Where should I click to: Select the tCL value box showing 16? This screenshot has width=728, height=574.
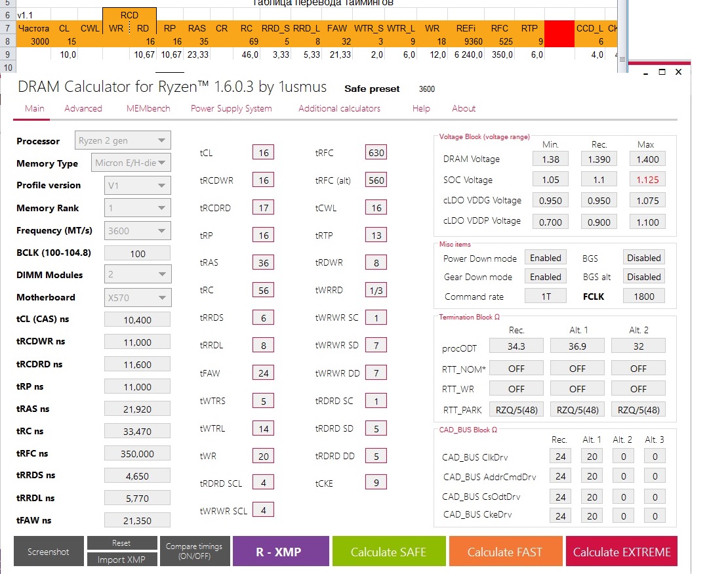[x=263, y=153]
